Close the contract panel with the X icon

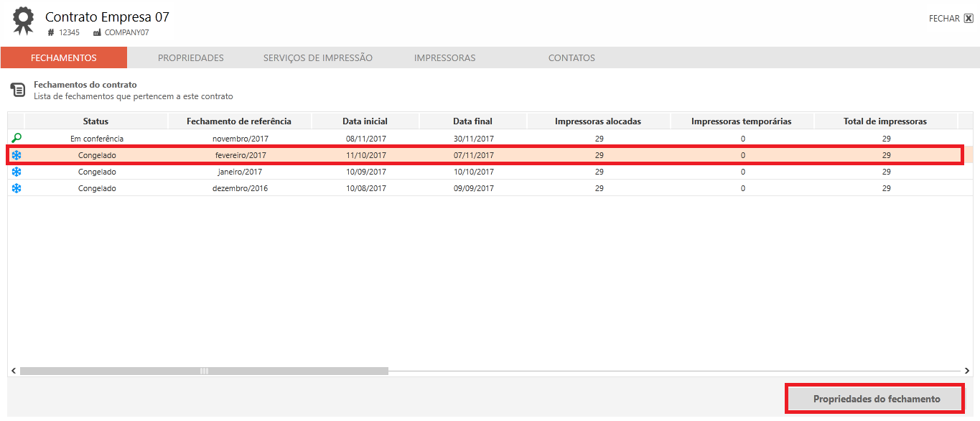(x=969, y=19)
